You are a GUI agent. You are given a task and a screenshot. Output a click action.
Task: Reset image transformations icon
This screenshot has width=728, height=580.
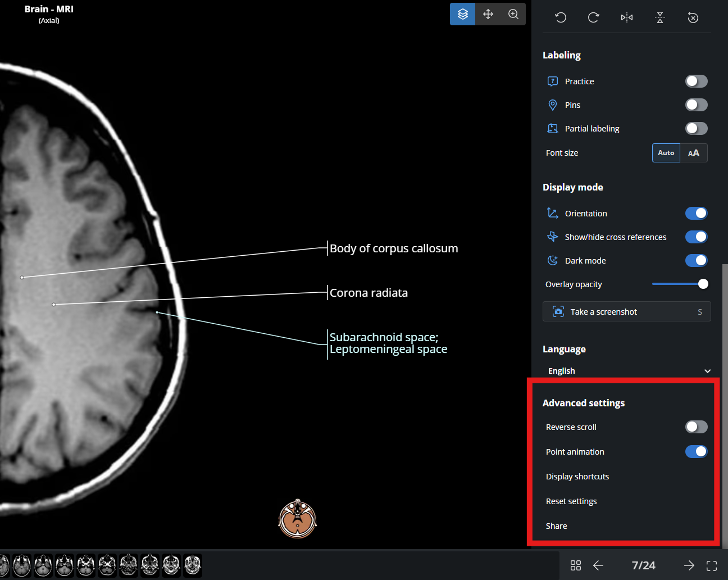coord(693,17)
